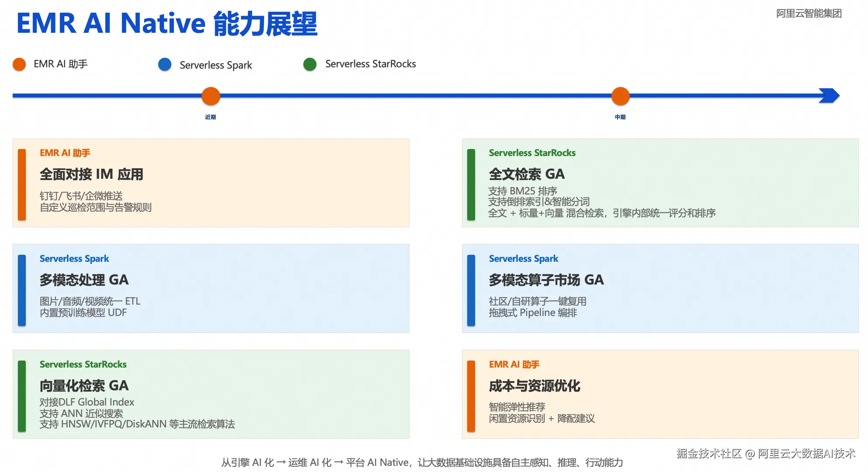Click the timeline arrowhead at the right end

pos(829,95)
